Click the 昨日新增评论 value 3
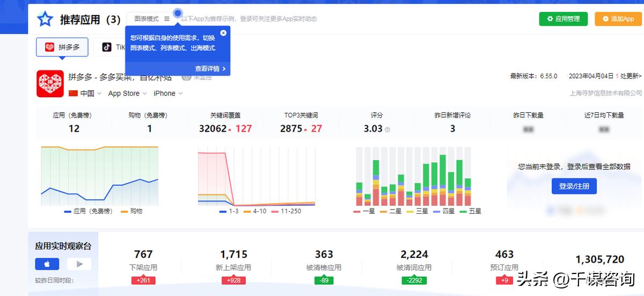644x296 pixels. [x=452, y=128]
